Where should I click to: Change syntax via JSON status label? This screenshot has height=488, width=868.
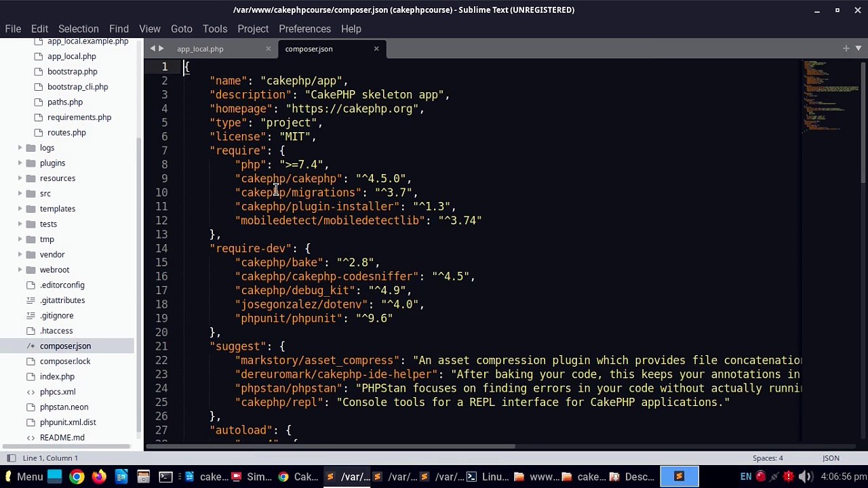pyautogui.click(x=831, y=458)
